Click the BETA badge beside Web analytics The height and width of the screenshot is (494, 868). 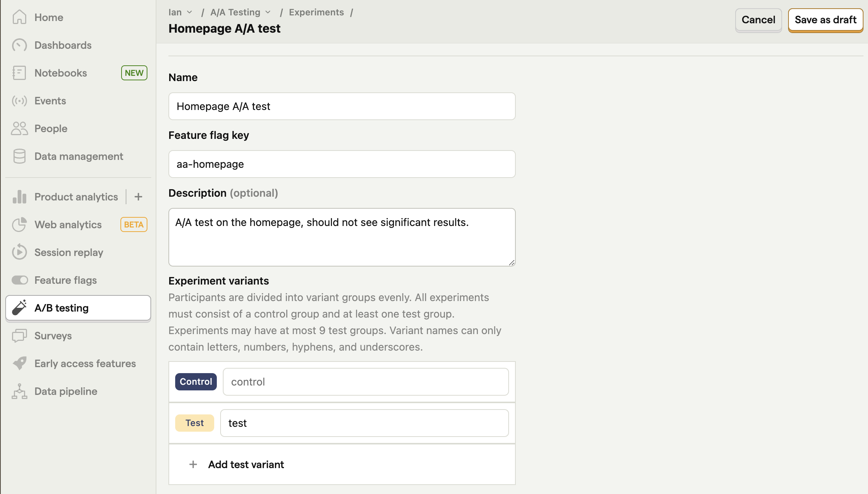(x=134, y=224)
